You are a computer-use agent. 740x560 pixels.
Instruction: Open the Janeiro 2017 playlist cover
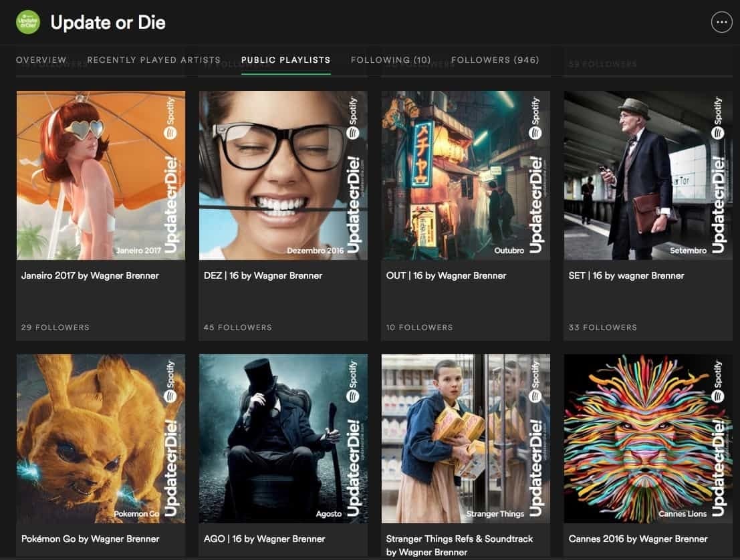point(101,175)
